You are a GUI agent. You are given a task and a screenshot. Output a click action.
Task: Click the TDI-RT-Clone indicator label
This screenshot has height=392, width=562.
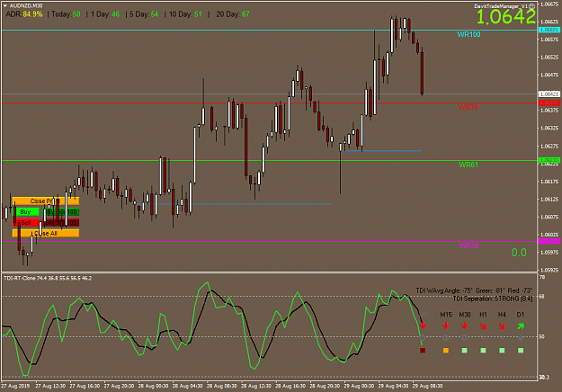(x=48, y=278)
